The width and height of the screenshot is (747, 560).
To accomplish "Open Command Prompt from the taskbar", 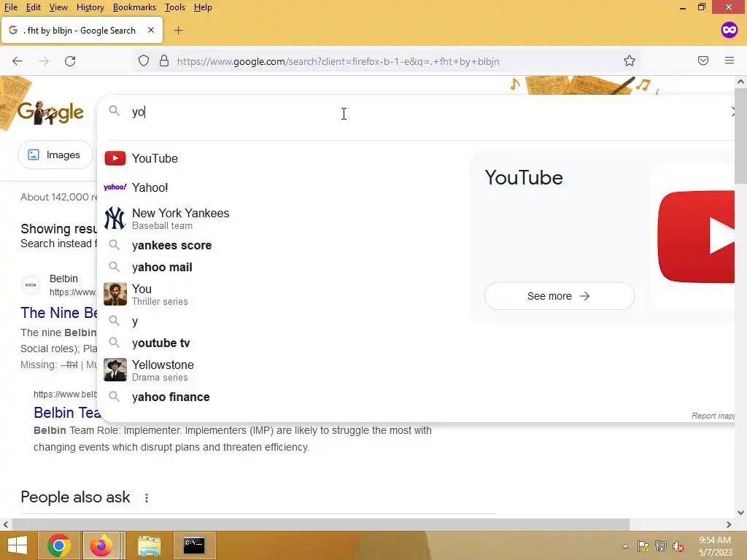I will pos(194,545).
